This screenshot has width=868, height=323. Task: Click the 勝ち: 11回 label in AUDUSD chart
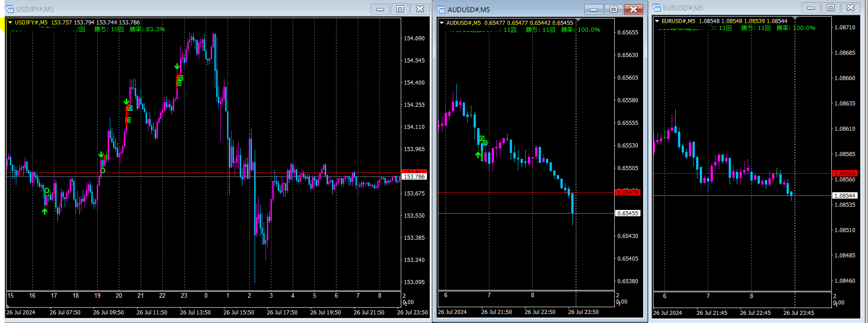[541, 29]
